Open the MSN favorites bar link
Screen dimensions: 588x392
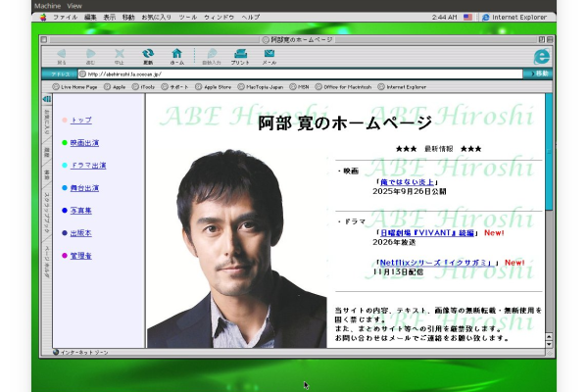click(x=299, y=87)
